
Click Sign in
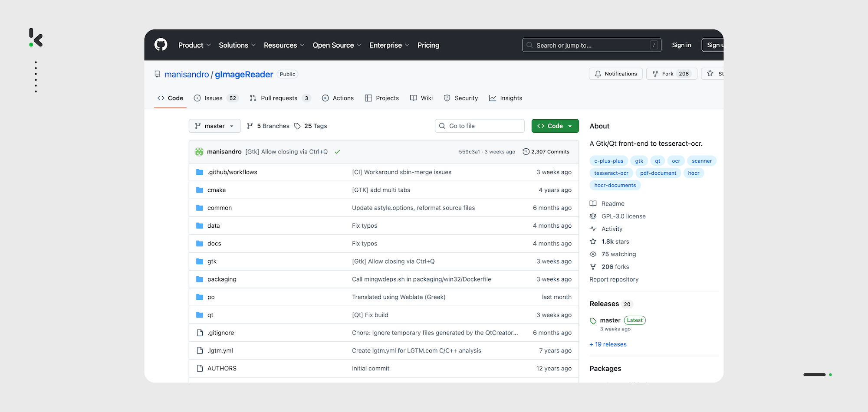(681, 45)
